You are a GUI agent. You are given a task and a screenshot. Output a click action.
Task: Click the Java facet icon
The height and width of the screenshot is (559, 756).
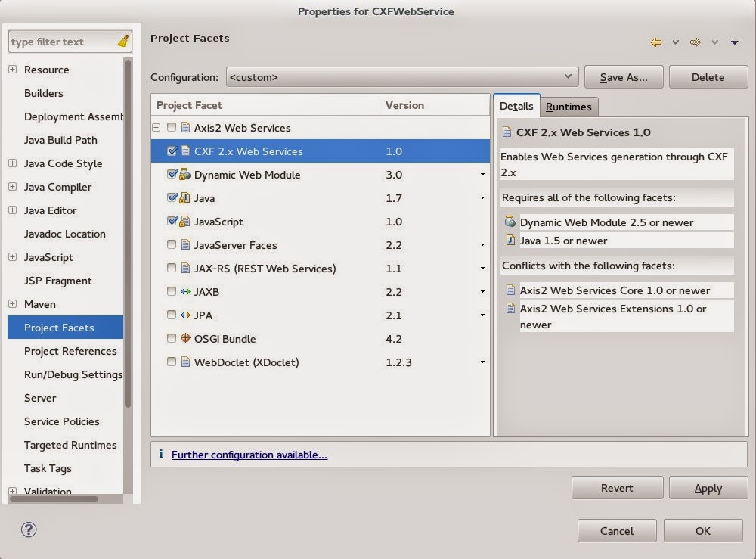point(184,197)
